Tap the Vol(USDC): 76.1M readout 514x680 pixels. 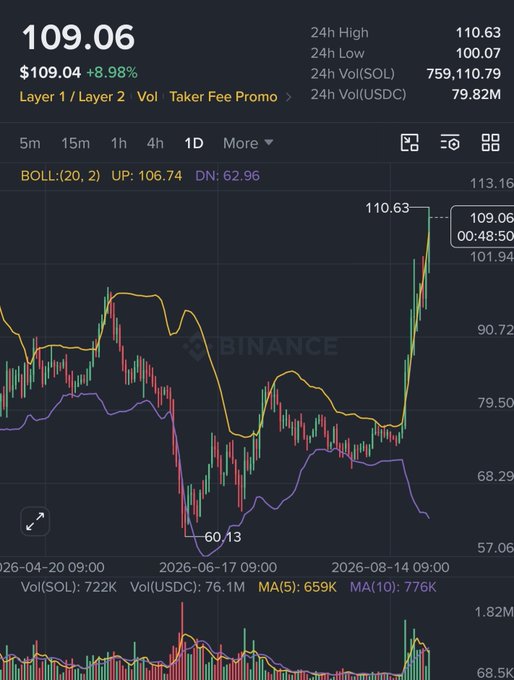187,587
